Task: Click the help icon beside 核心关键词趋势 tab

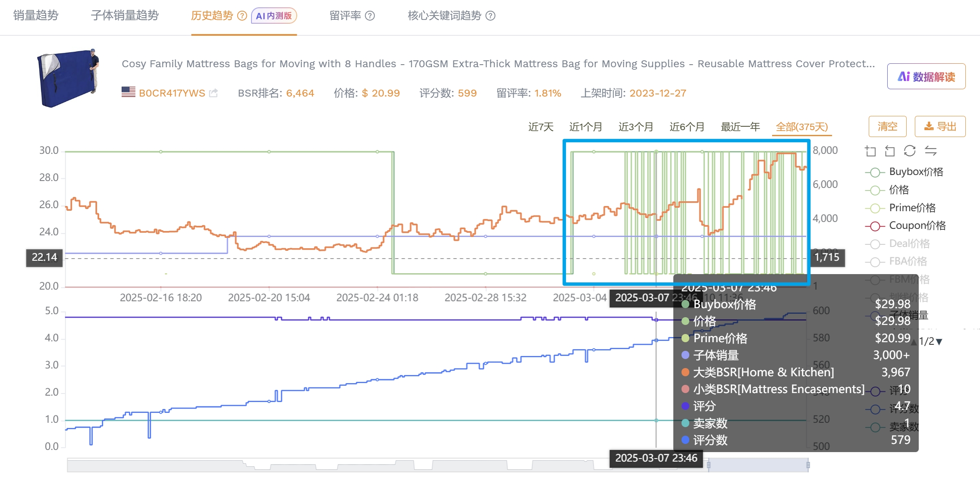Action: pos(490,16)
